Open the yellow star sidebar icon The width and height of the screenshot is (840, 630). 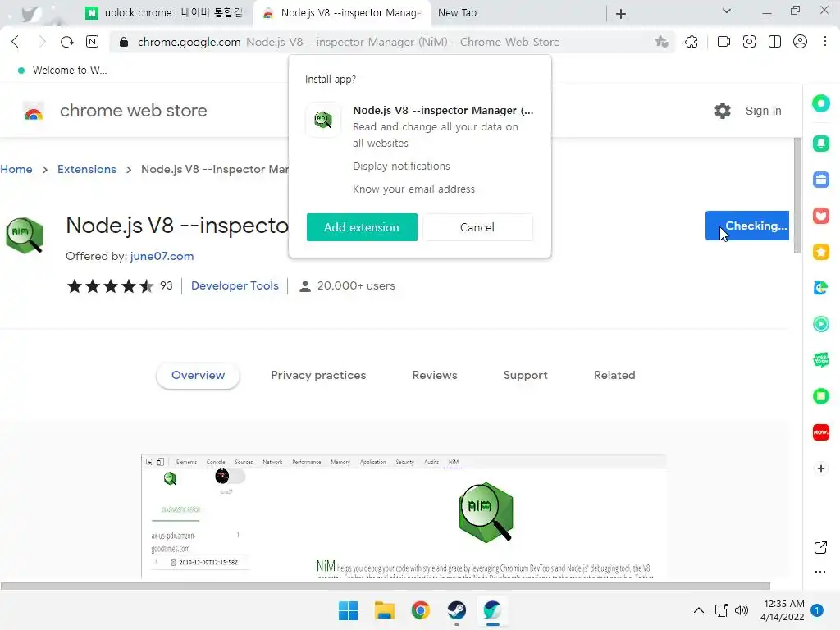820,252
